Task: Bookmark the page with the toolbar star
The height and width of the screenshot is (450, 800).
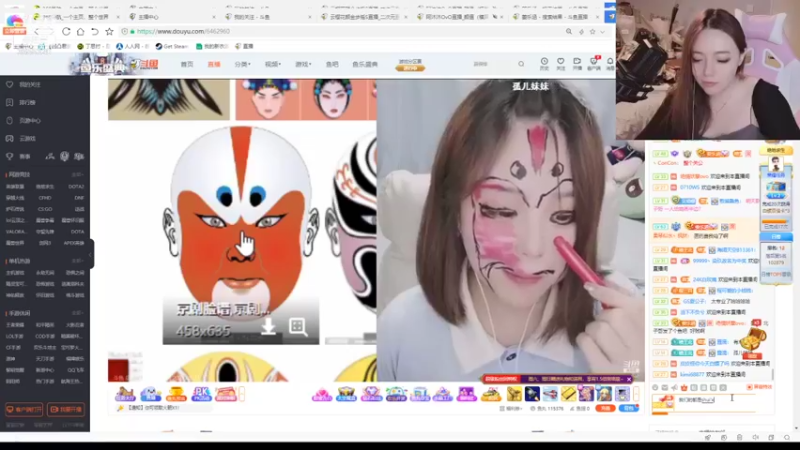Action: 109,32
